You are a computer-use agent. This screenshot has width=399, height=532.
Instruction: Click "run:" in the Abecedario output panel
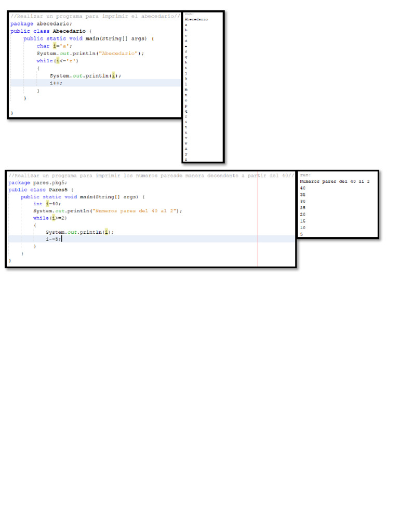[189, 14]
